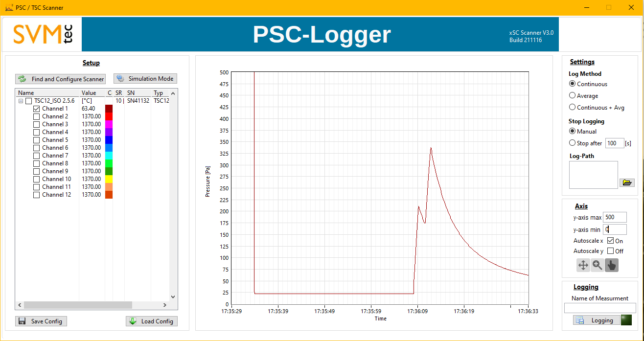Click the Channel 1 value 63.40

pyautogui.click(x=89, y=109)
